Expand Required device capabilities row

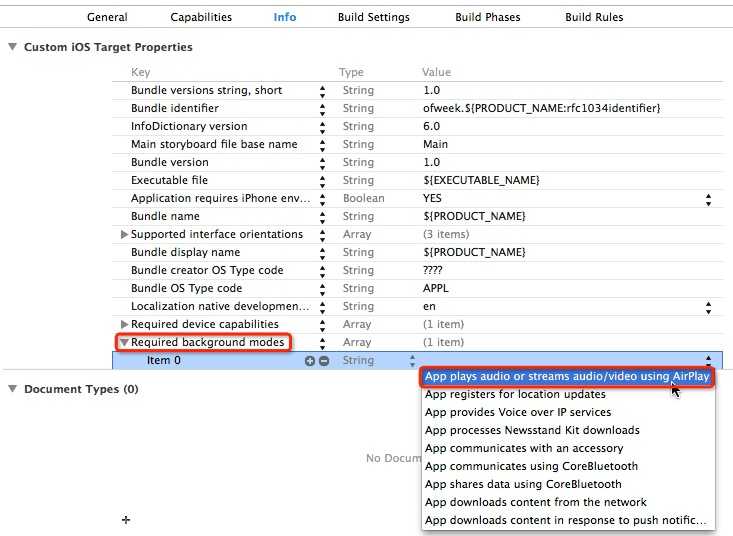[124, 324]
